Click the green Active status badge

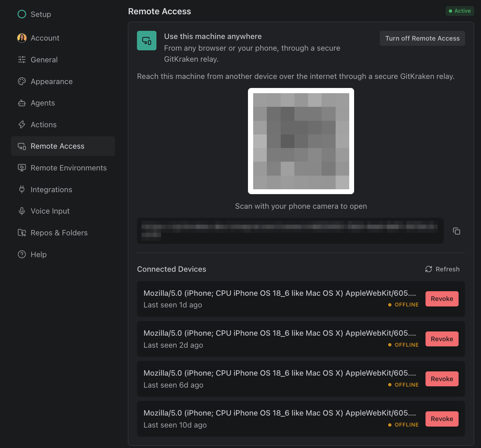(x=460, y=11)
